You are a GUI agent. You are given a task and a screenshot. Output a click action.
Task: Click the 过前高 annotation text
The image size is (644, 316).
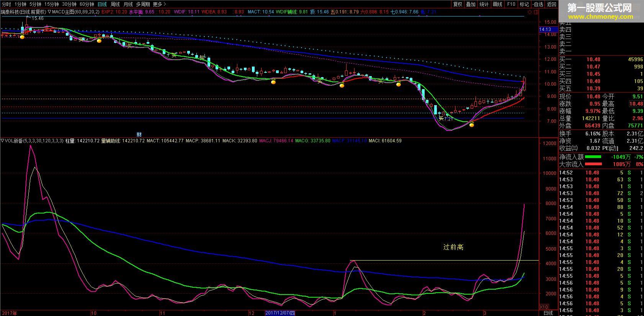(x=453, y=247)
